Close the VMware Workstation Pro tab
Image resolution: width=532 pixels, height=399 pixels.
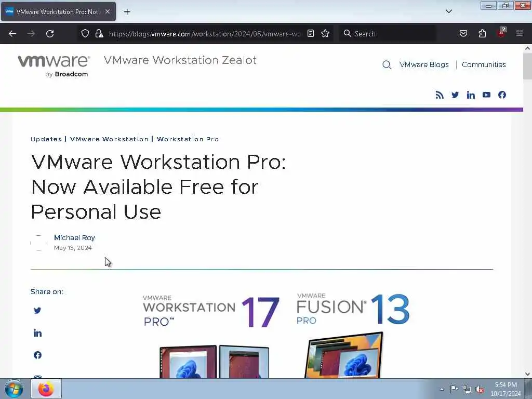108,11
